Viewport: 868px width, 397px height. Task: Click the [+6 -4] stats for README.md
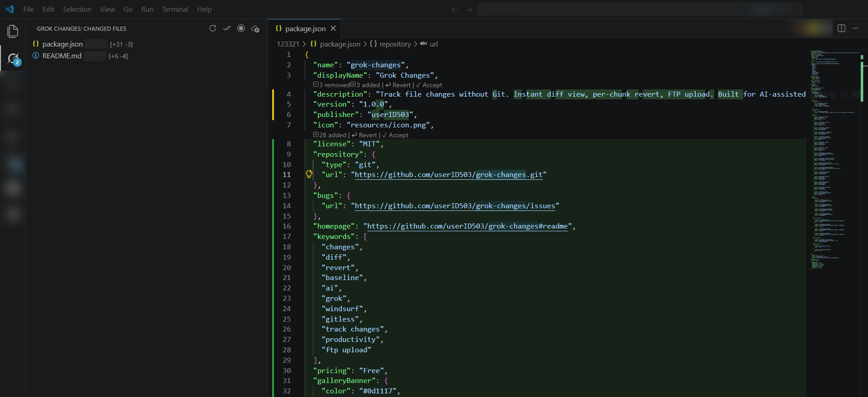pos(118,56)
